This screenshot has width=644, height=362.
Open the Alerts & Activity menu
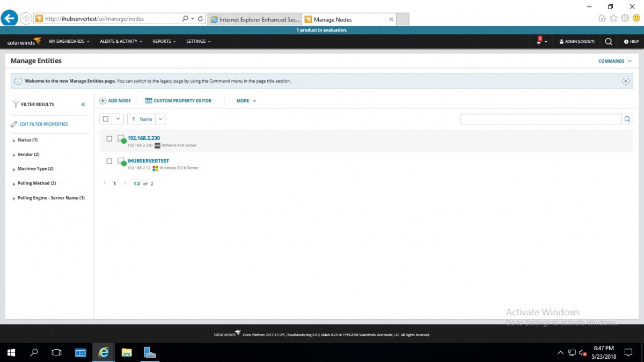point(119,41)
